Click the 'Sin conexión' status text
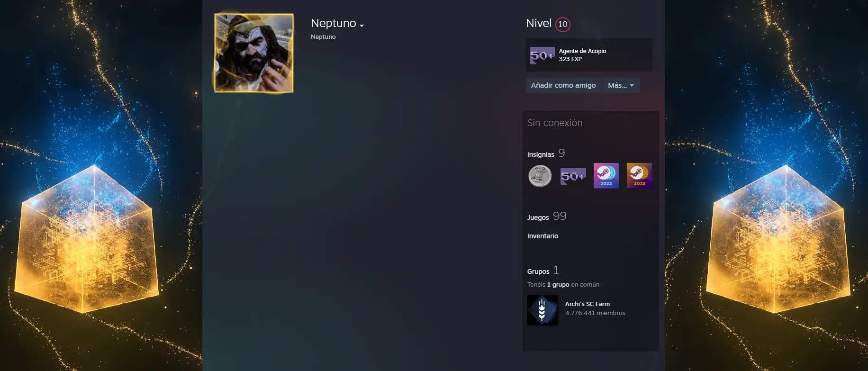 (x=555, y=123)
